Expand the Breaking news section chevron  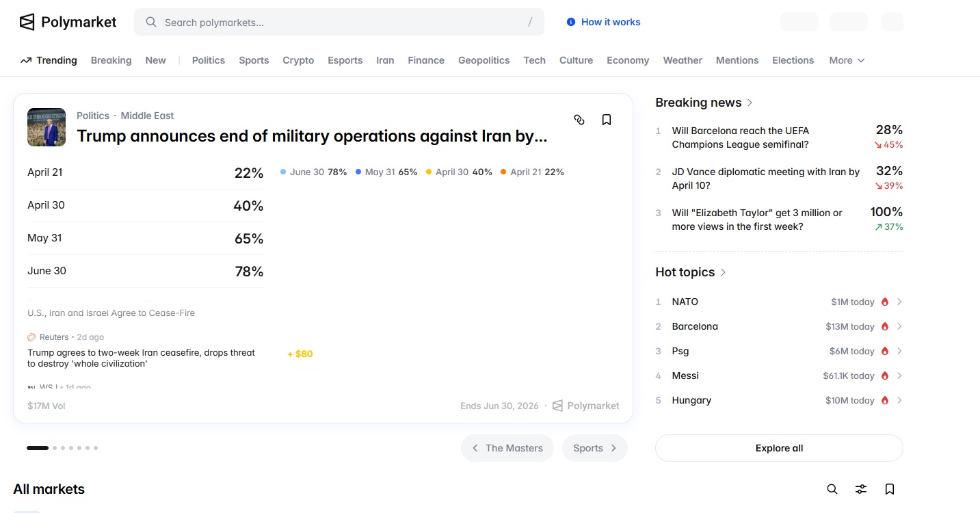coord(750,103)
